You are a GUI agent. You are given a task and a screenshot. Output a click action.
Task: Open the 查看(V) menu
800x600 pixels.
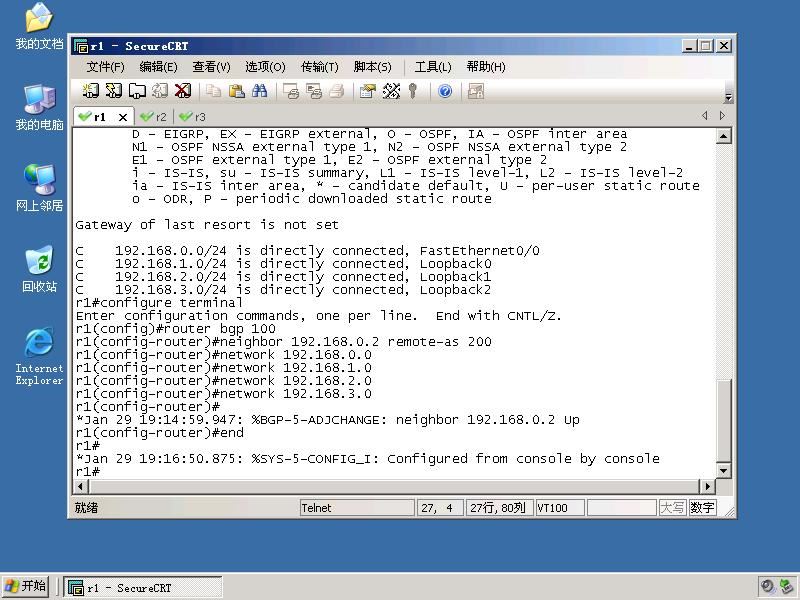211,67
